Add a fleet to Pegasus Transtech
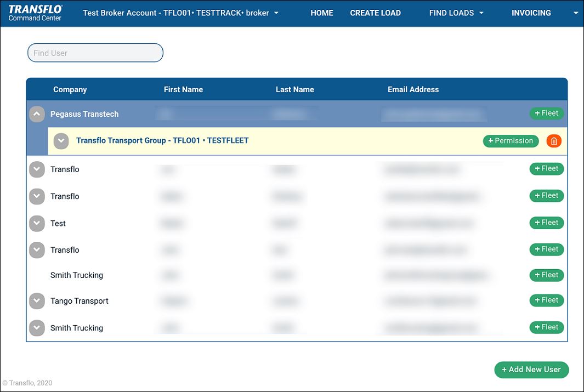Image resolution: width=584 pixels, height=392 pixels. click(546, 113)
